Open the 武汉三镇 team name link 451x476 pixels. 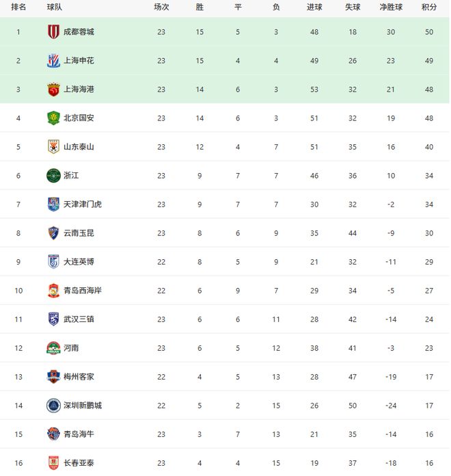tap(79, 319)
